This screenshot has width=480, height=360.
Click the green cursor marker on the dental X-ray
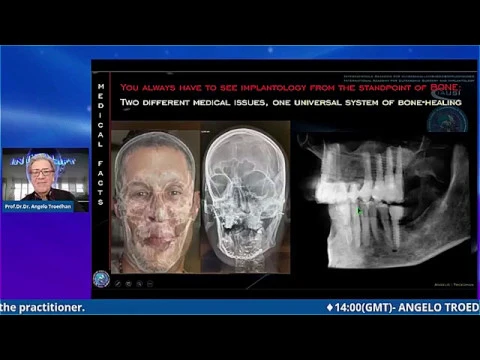coord(359,211)
